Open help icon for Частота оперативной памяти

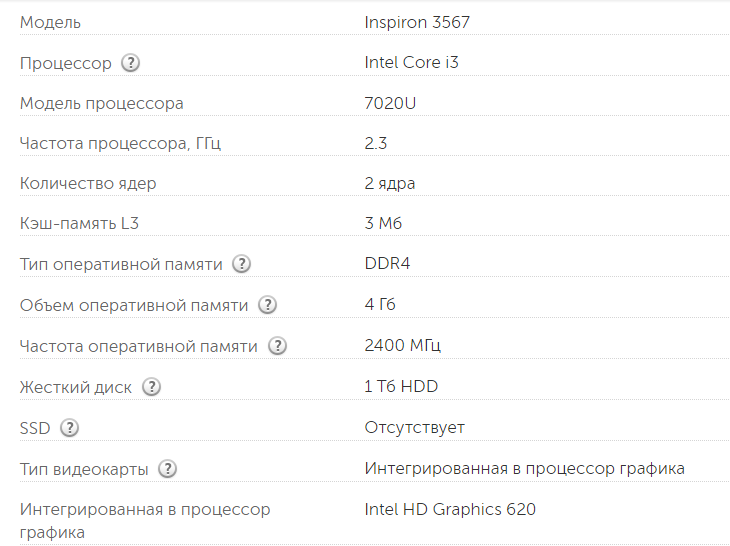pyautogui.click(x=277, y=346)
